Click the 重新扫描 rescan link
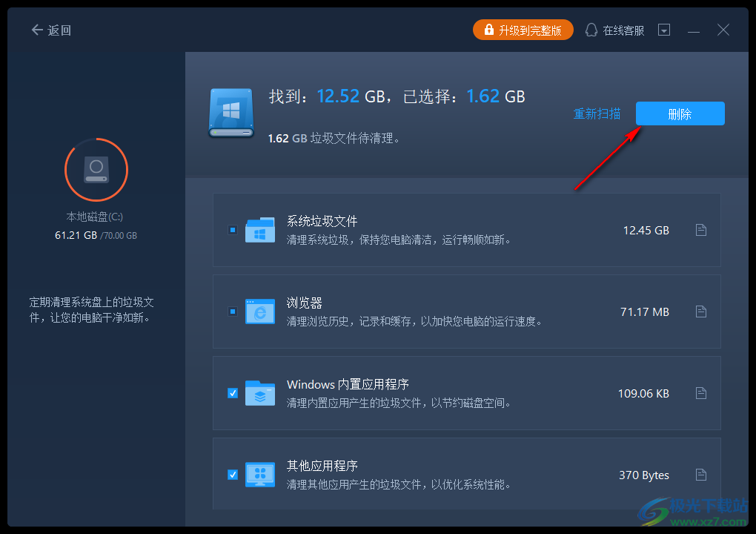The height and width of the screenshot is (534, 756). (597, 113)
